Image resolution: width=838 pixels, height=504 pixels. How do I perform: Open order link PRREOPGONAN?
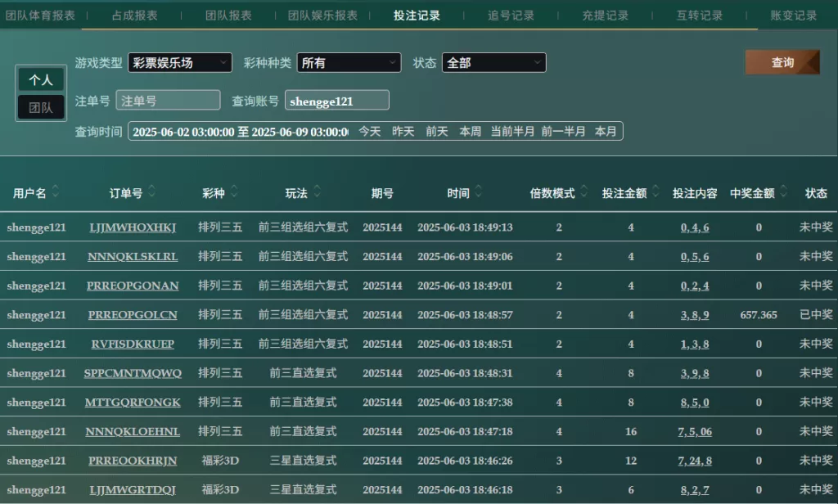click(x=133, y=286)
